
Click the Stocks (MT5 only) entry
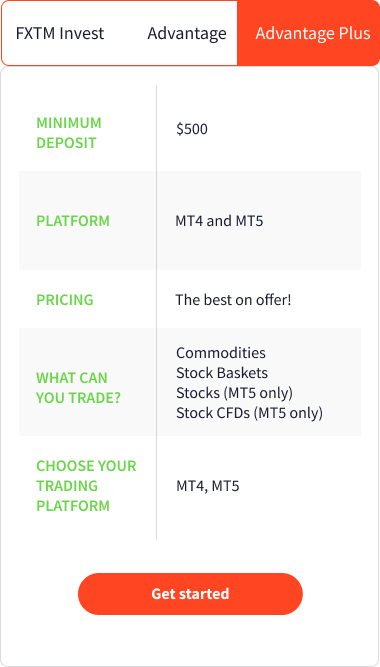pyautogui.click(x=234, y=393)
